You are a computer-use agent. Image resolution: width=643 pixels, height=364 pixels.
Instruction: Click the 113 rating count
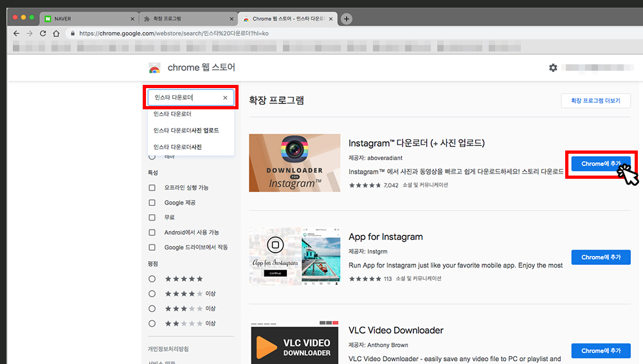point(388,279)
